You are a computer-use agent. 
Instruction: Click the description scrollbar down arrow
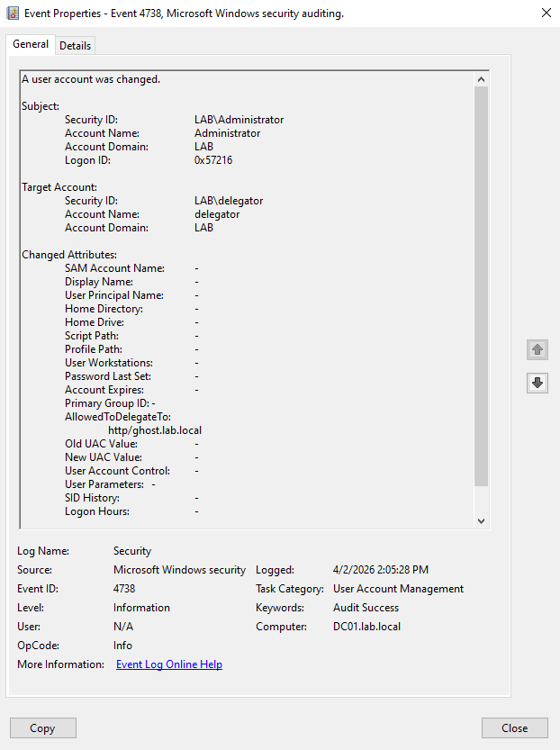click(x=481, y=520)
